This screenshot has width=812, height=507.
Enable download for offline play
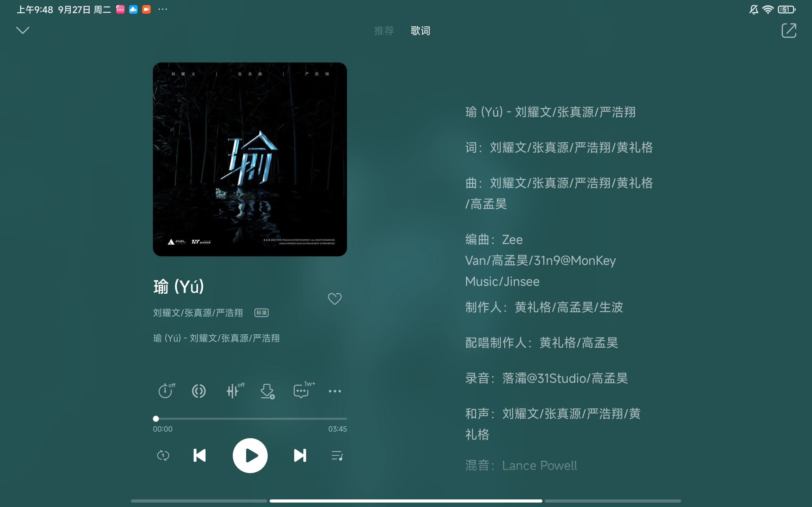point(268,390)
